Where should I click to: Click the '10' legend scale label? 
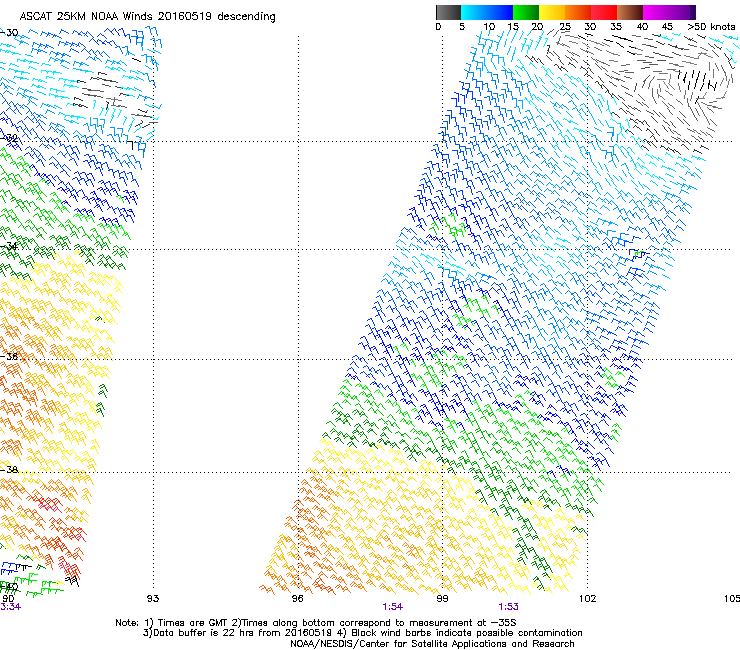(x=489, y=27)
